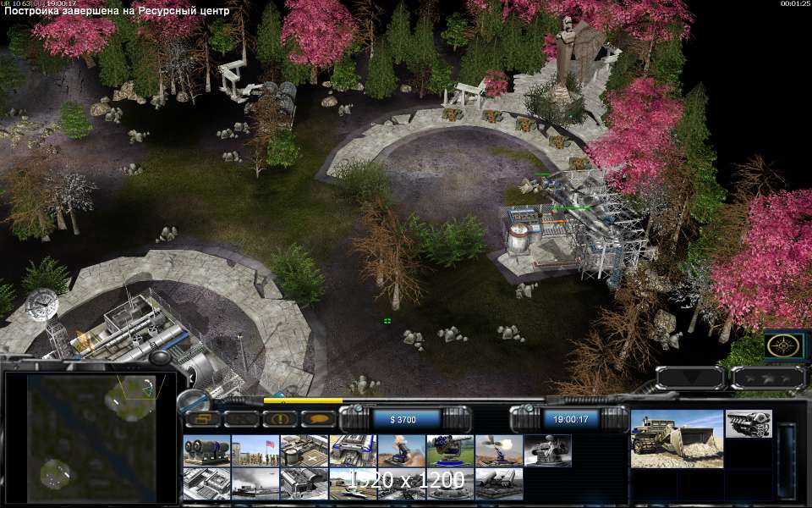Screen dimensions: 812x508
Task: Pick the helipad supply building icon
Action: 304,450
